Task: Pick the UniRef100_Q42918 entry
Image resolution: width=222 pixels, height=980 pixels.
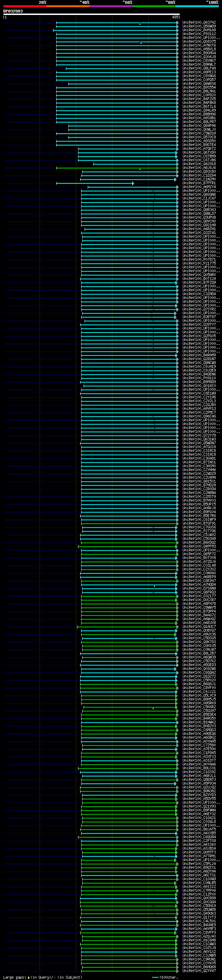Action: coord(199,164)
